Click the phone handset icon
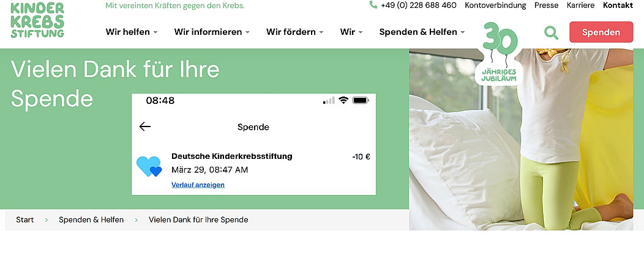 [373, 5]
